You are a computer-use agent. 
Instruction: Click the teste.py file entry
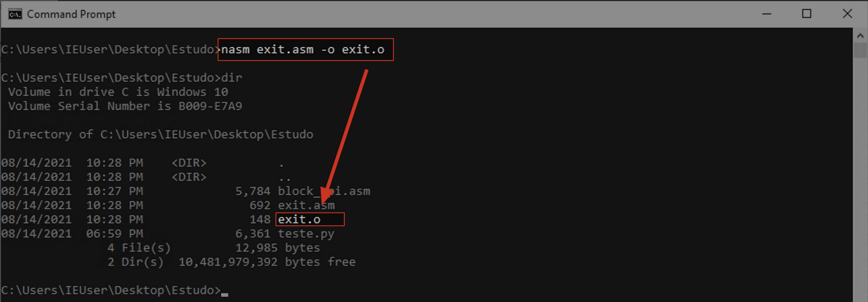click(306, 234)
